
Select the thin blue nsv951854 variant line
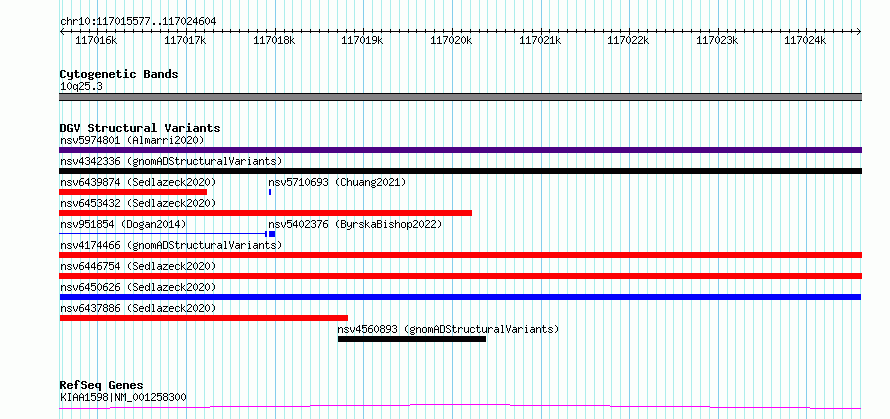coord(163,234)
